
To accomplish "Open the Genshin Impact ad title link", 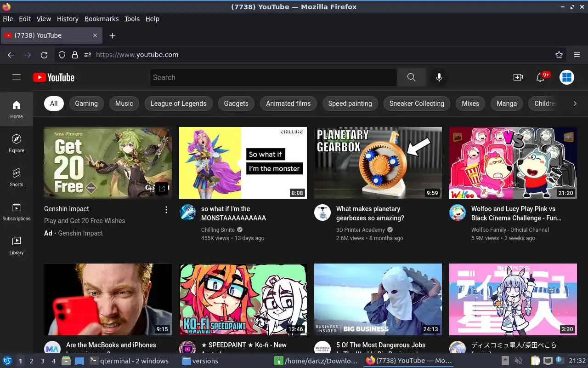I will click(x=67, y=209).
